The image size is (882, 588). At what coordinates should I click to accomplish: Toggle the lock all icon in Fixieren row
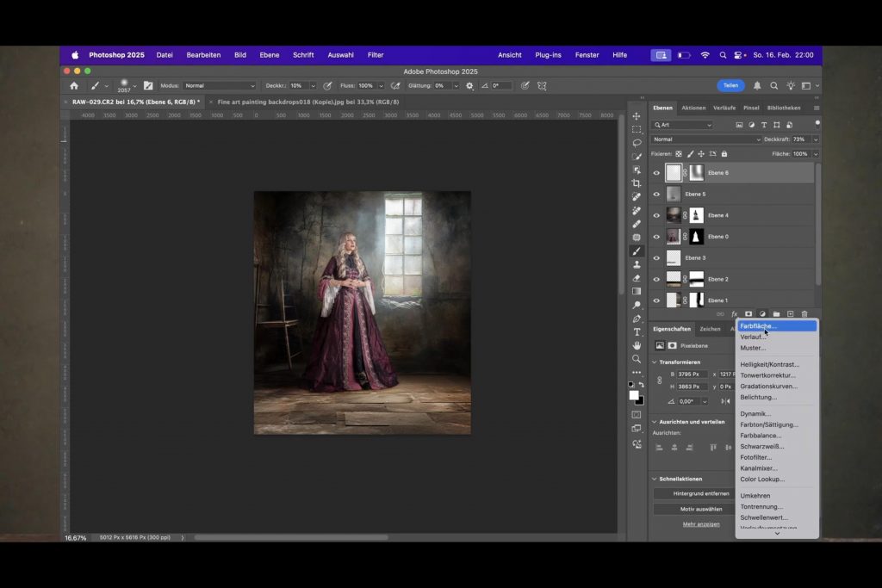point(724,154)
